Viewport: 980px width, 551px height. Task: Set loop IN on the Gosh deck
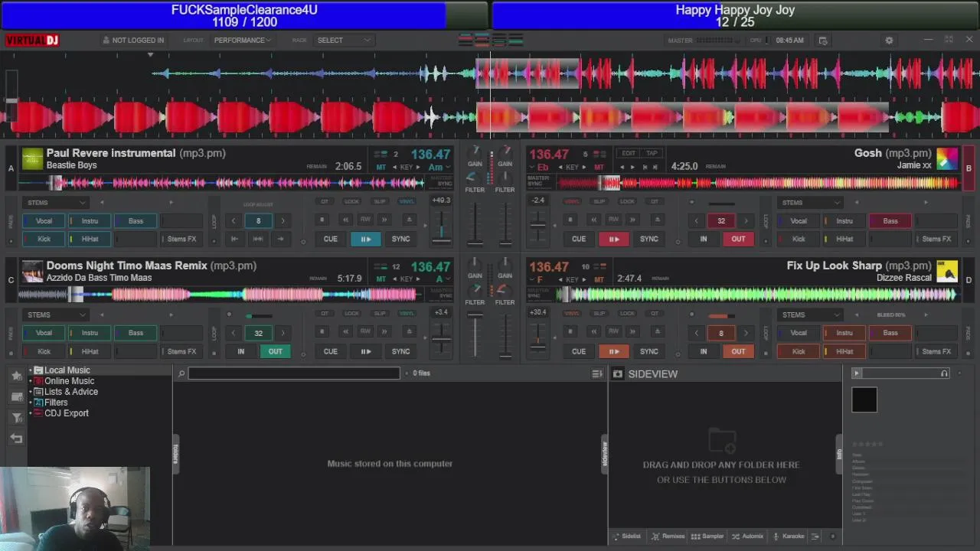[703, 239]
